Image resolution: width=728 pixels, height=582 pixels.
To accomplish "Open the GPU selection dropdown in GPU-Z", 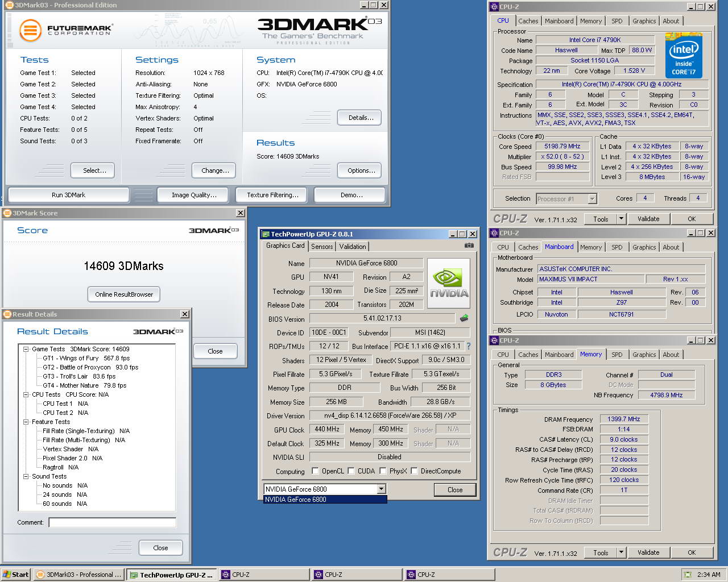I will [x=381, y=489].
